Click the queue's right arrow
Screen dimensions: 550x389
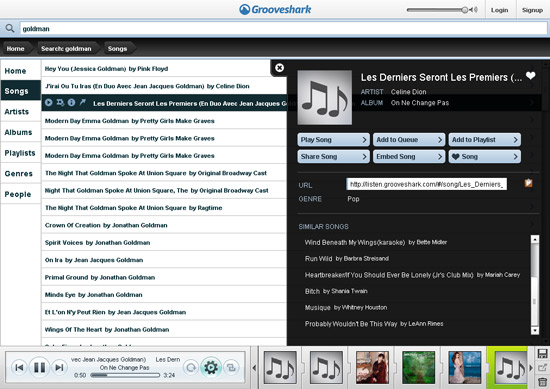coord(531,368)
